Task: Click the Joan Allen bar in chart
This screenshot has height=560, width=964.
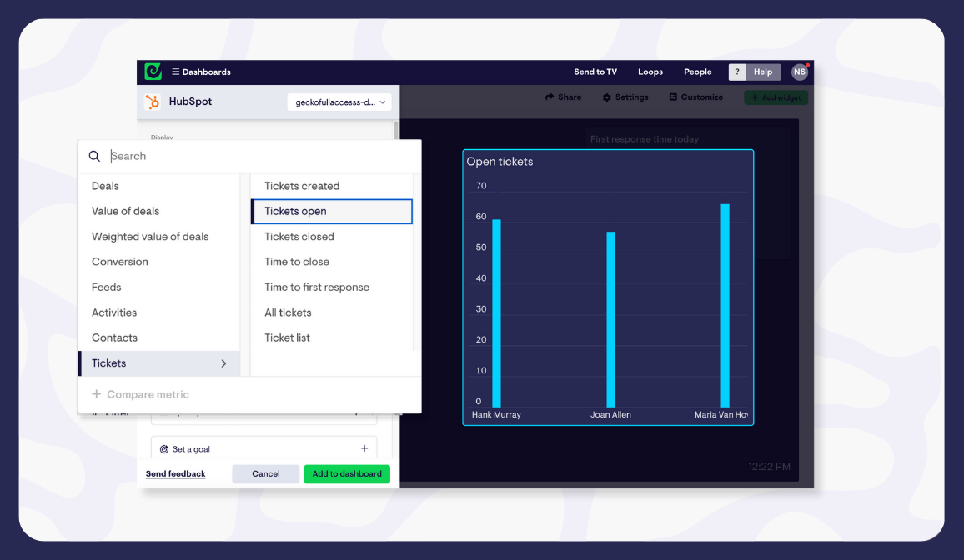Action: (x=610, y=319)
